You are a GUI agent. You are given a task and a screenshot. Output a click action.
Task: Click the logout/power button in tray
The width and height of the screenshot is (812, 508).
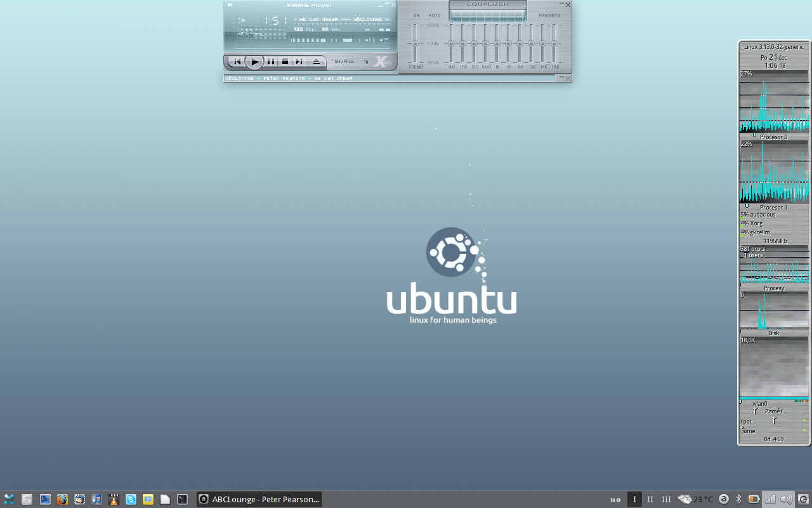coord(803,499)
